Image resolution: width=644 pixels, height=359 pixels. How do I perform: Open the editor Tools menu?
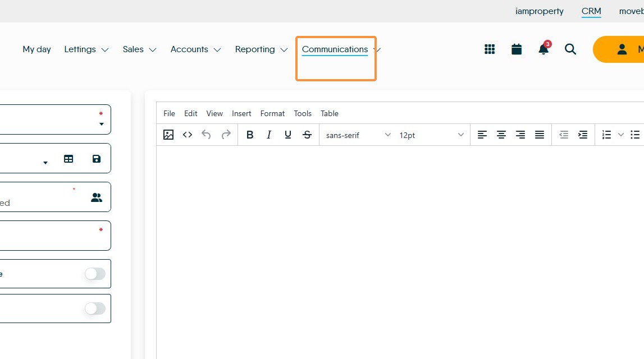point(303,113)
